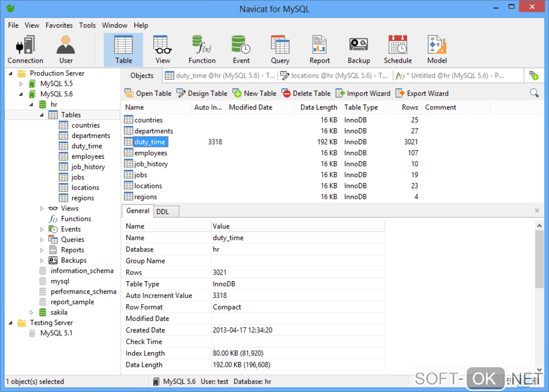
Task: Expand the Queries node arrow
Action: coord(41,240)
